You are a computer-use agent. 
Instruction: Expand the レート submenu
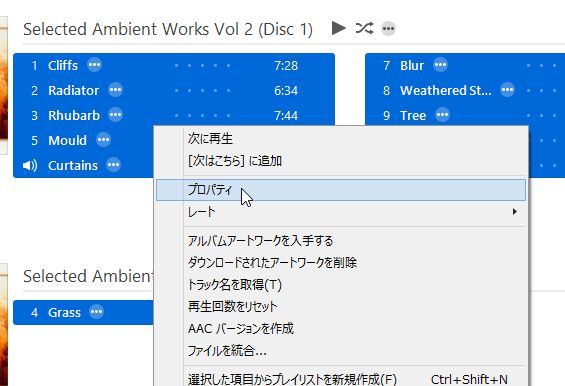(341, 212)
